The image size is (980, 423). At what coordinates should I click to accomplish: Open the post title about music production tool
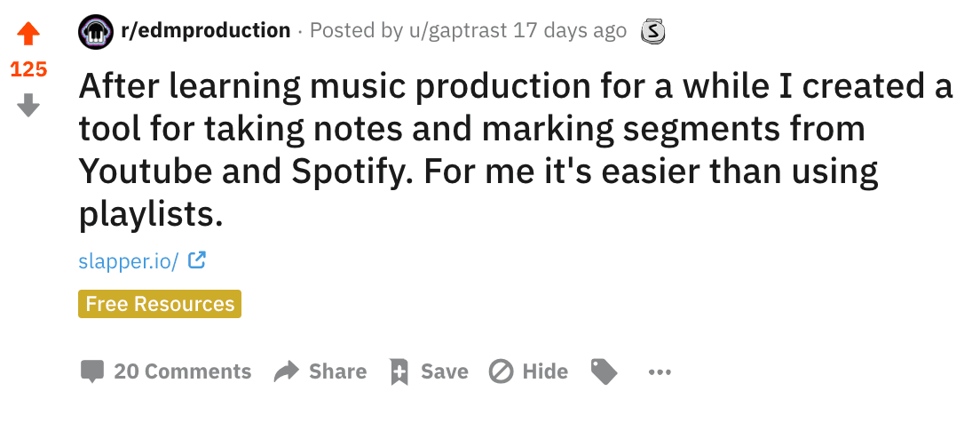(516, 150)
